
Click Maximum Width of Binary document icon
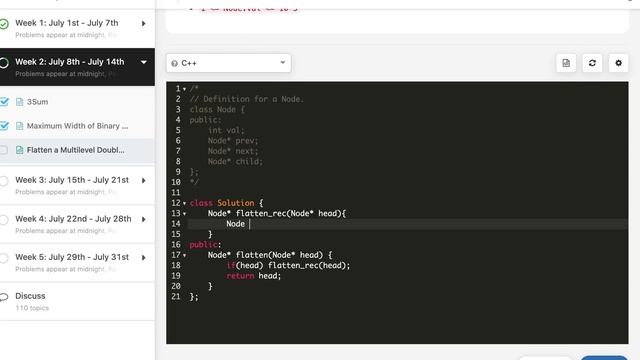pyautogui.click(x=19, y=126)
